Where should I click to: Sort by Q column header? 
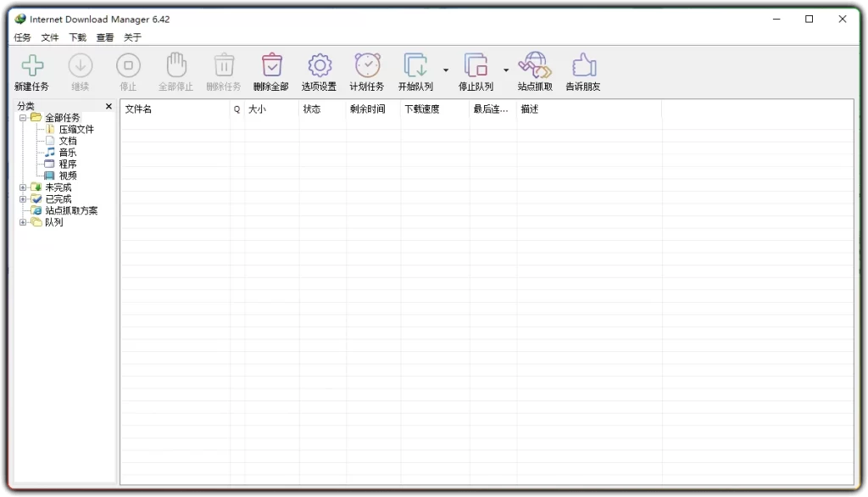tap(237, 109)
